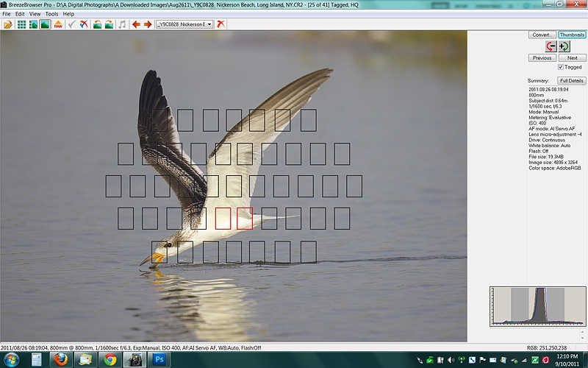588x368 pixels.
Task: Click the 'Mode: Manual' summary line
Action: 543,112
